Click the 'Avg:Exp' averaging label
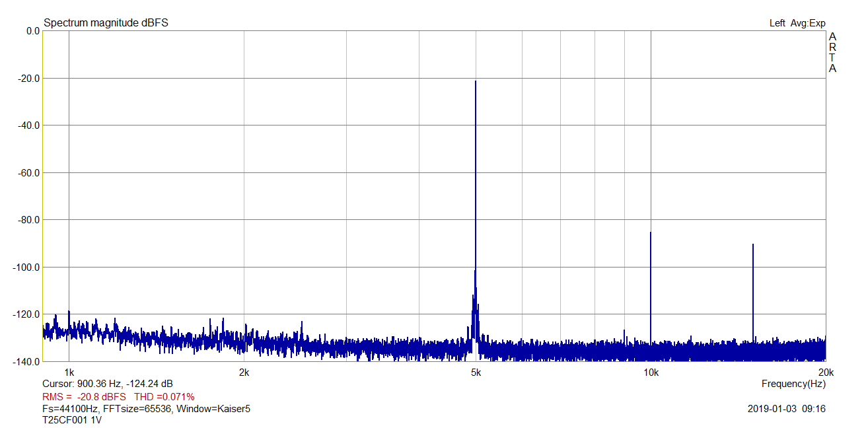The height and width of the screenshot is (428, 868). 809,23
